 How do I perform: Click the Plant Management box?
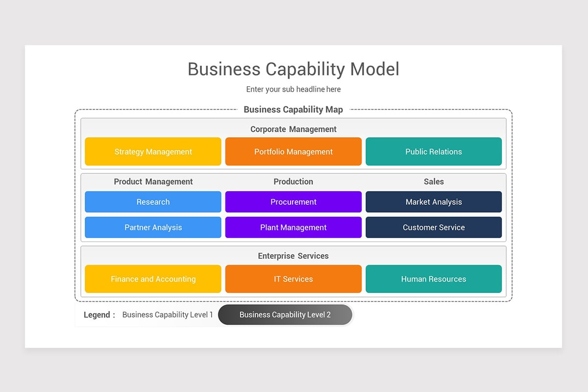tap(293, 227)
